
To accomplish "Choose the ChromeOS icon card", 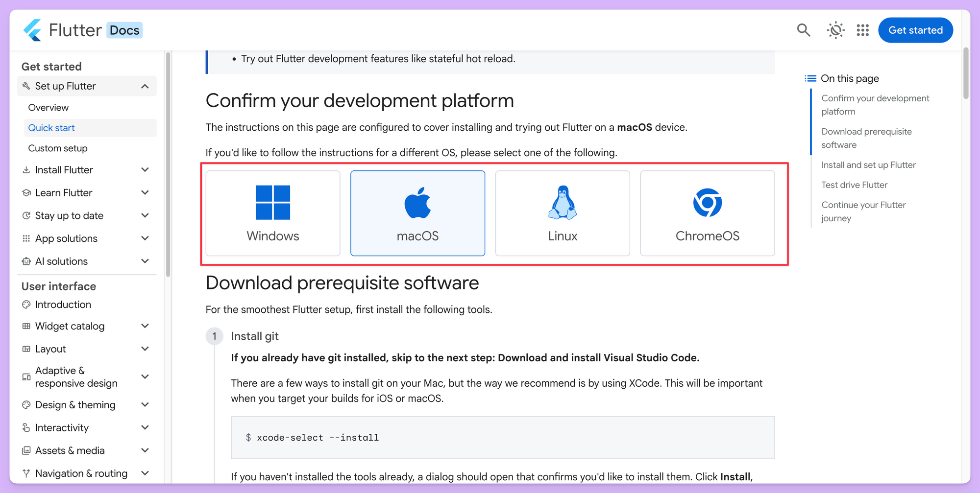I will tap(707, 213).
